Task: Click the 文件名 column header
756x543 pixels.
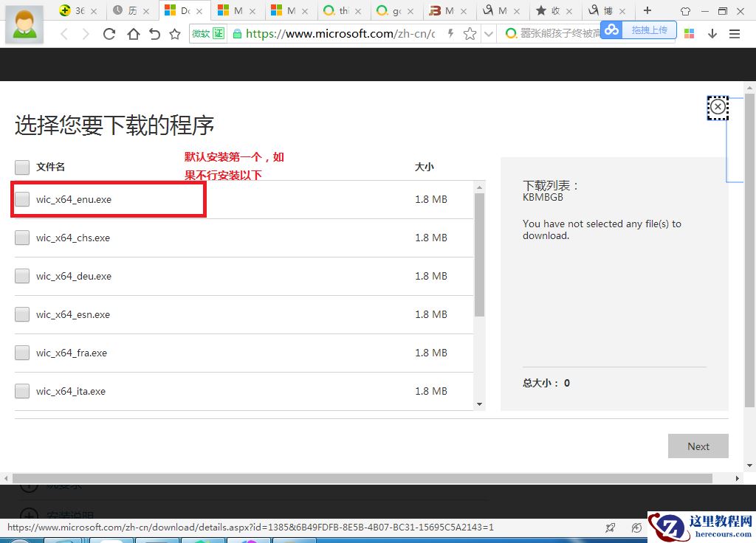Action: coord(50,167)
